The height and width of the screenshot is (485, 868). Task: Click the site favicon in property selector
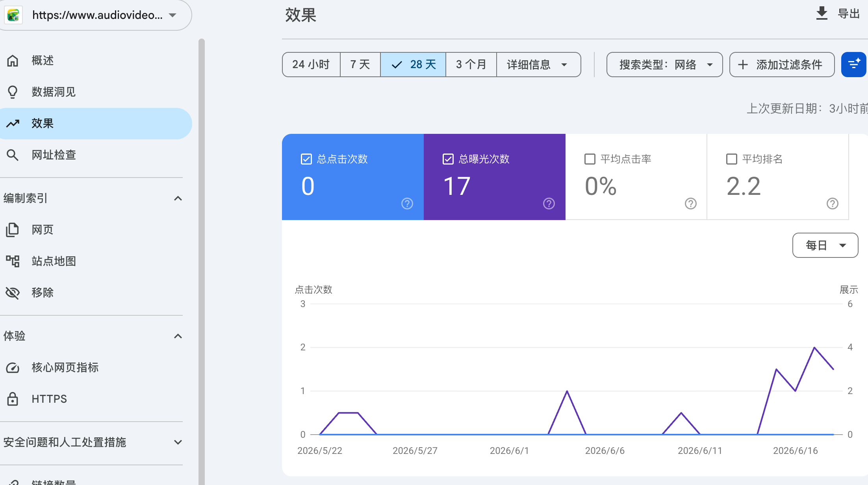pos(13,15)
